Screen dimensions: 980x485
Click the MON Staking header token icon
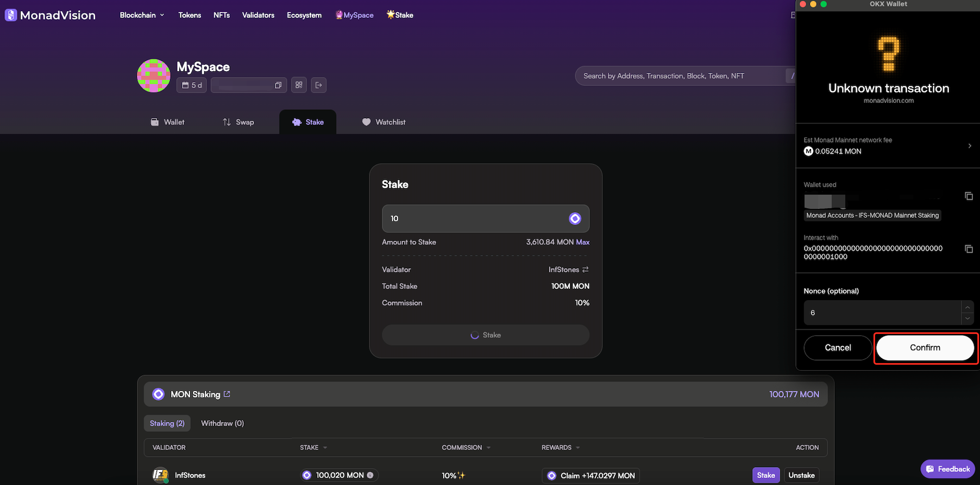point(159,394)
